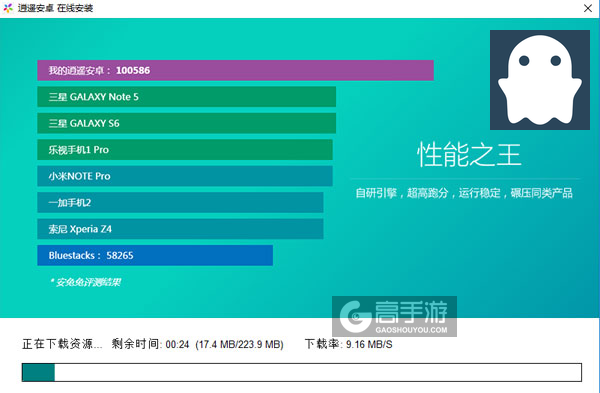Select the 三星 GALAXY S6 bar
The width and height of the screenshot is (600, 393).
[x=186, y=123]
